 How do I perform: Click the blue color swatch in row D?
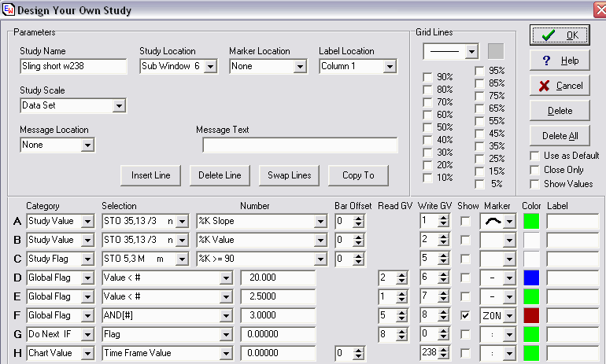click(531, 278)
